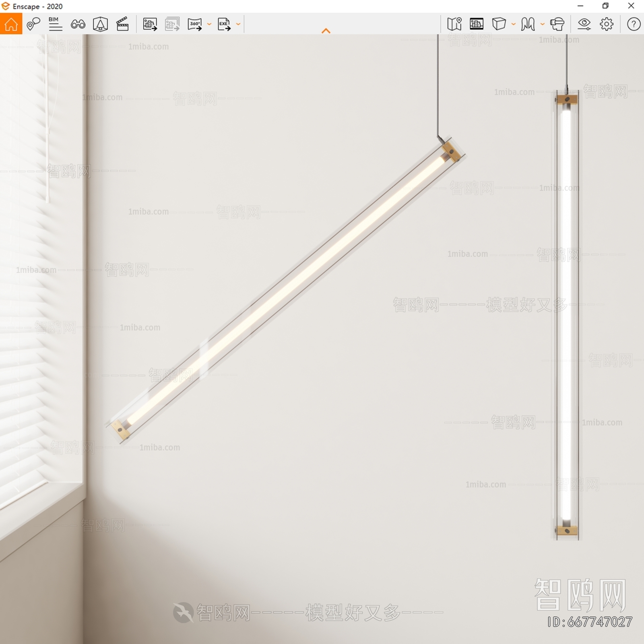The image size is (644, 644).
Task: Expand the EXE export dropdown arrow
Action: click(238, 24)
